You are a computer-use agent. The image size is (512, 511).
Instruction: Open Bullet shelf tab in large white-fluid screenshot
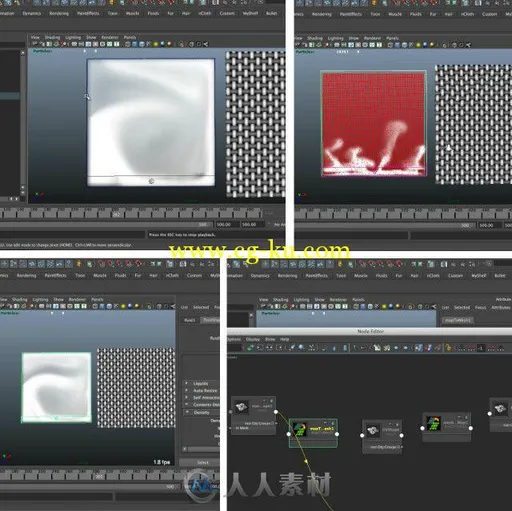tap(271, 13)
